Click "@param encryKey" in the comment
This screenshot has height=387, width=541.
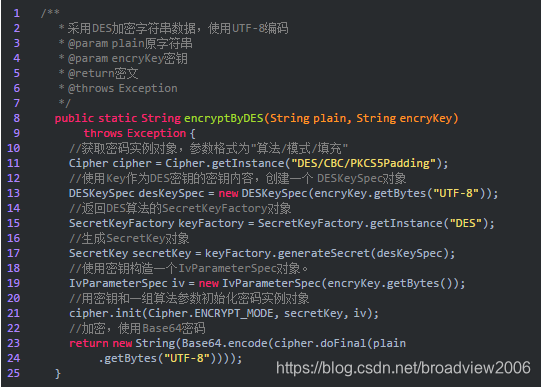pos(115,59)
